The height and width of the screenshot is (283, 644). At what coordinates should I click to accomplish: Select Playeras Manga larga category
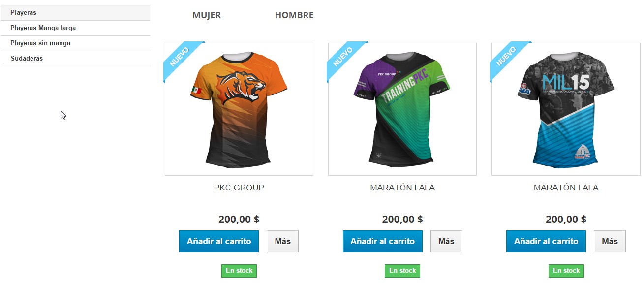tap(75, 28)
